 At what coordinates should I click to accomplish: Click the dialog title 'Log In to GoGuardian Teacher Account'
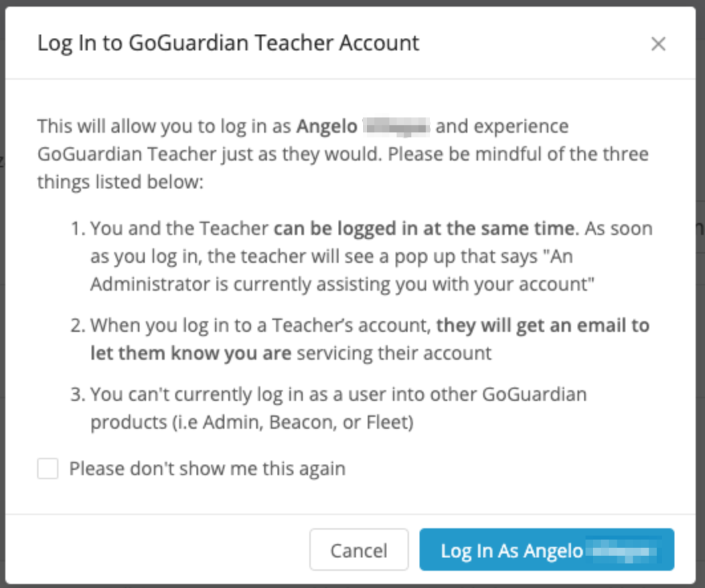pos(228,43)
